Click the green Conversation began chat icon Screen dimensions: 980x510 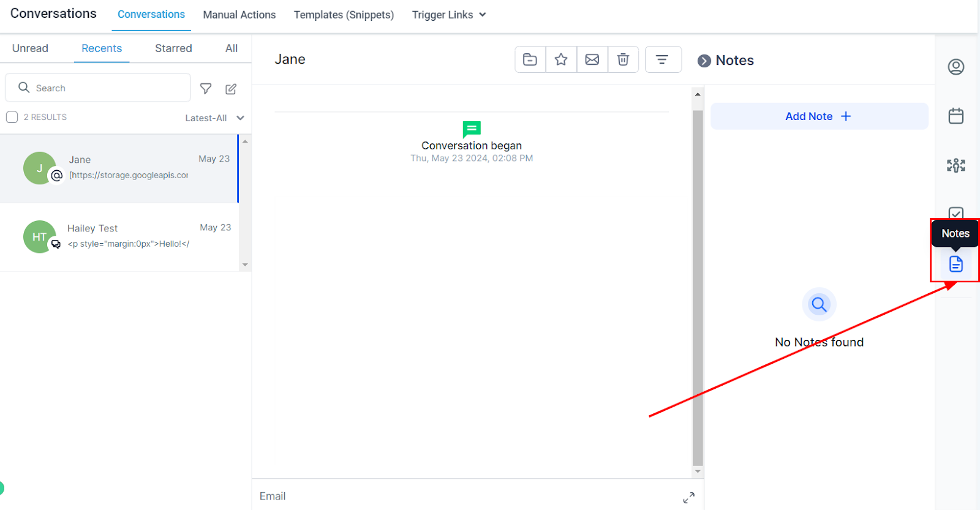pyautogui.click(x=472, y=129)
